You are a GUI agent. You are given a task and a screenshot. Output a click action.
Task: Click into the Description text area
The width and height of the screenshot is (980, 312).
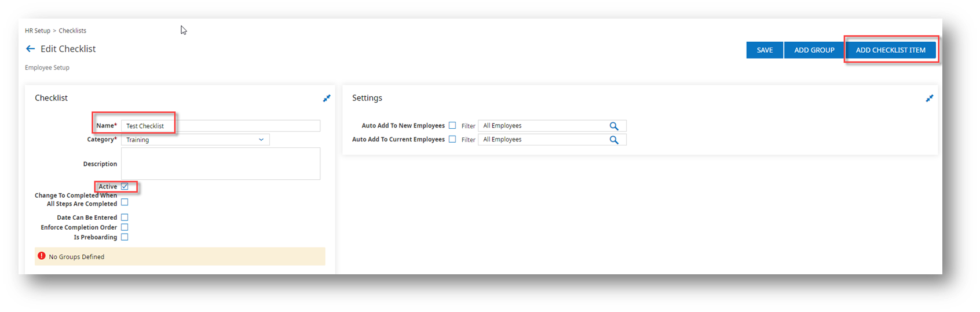pos(221,164)
